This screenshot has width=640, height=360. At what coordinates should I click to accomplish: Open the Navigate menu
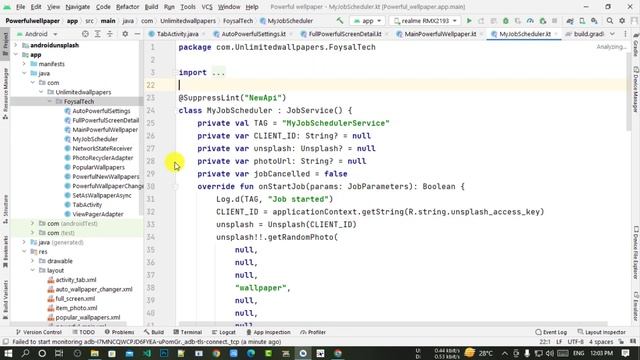[78, 7]
